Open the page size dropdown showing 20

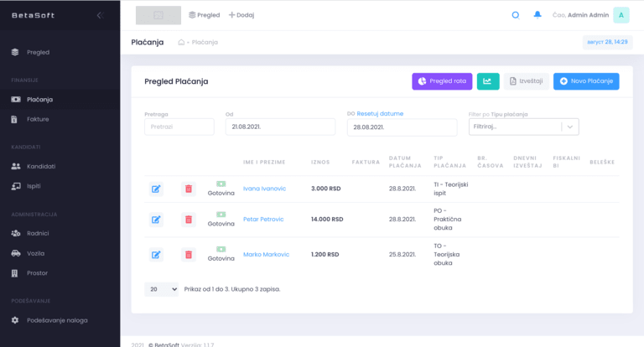click(x=161, y=289)
